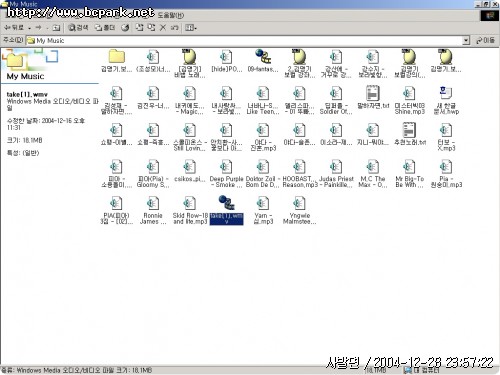Open the History globe icon
Screen dimensions: 500x375
[125, 28]
